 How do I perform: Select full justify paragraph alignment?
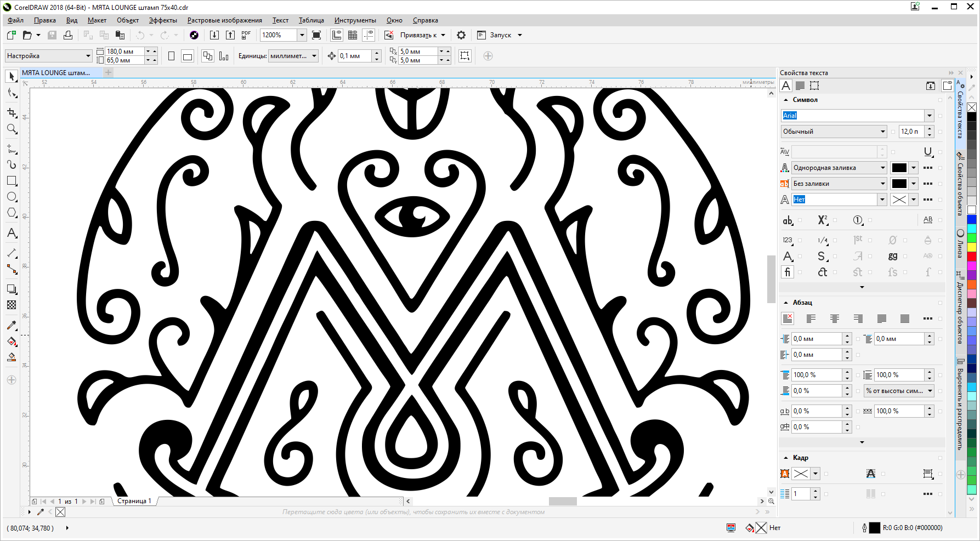click(882, 318)
